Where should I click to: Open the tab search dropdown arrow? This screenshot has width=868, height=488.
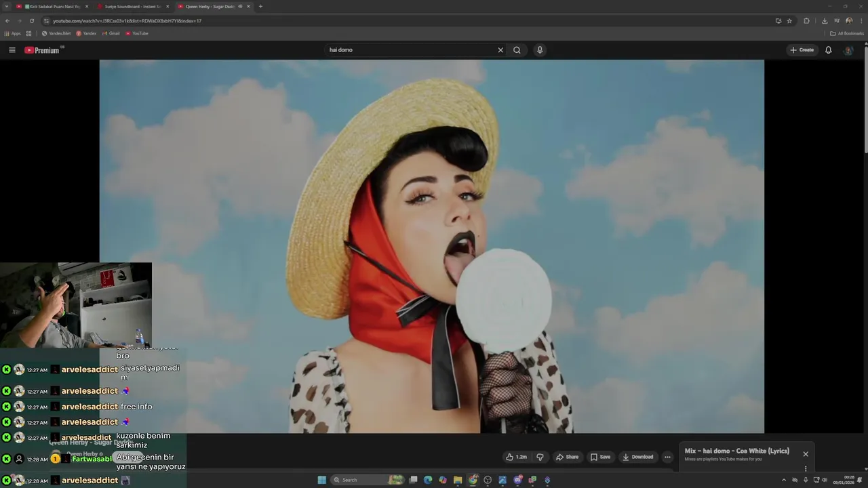tap(7, 7)
